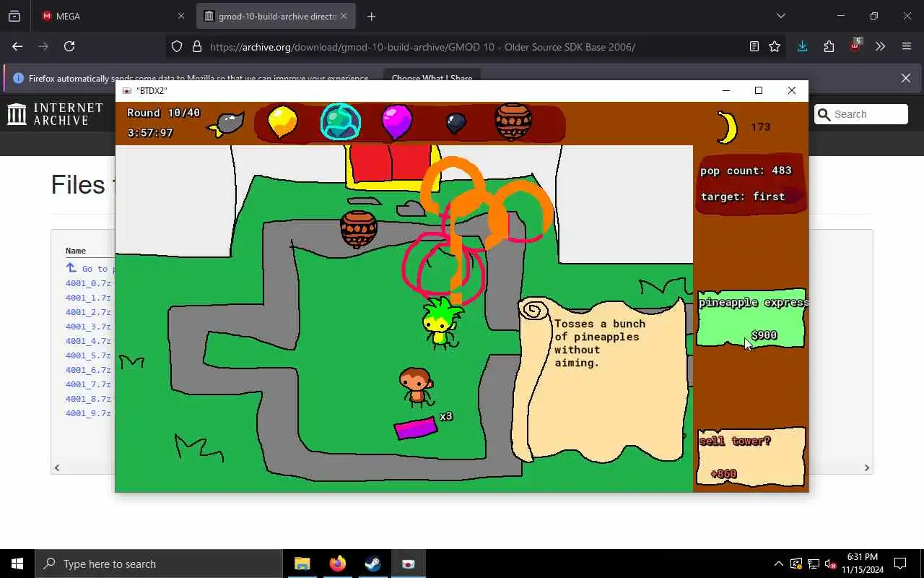The width and height of the screenshot is (924, 578).
Task: Click the site lock security icon
Action: click(x=196, y=47)
